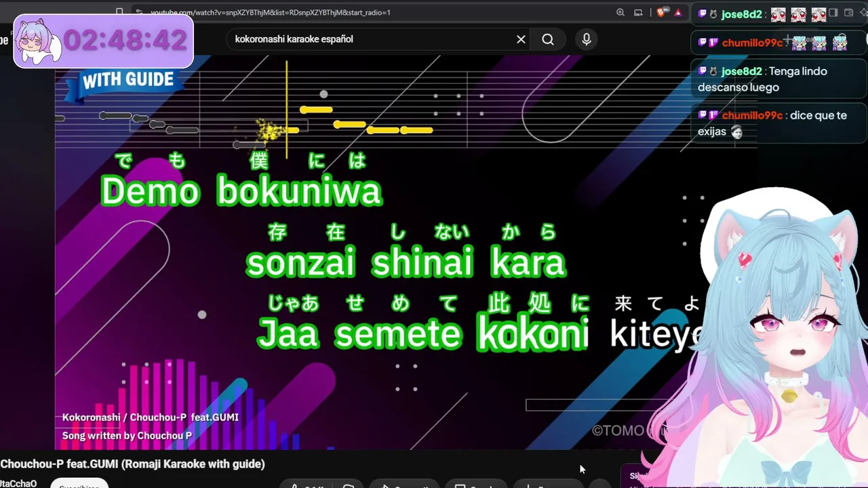Click the cast/install screen icon in address bar
Screen dimensions: 868x488
pyautogui.click(x=638, y=12)
